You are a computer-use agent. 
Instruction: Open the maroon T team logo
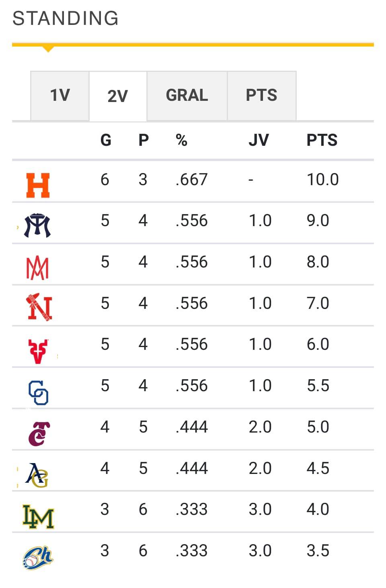pyautogui.click(x=39, y=434)
